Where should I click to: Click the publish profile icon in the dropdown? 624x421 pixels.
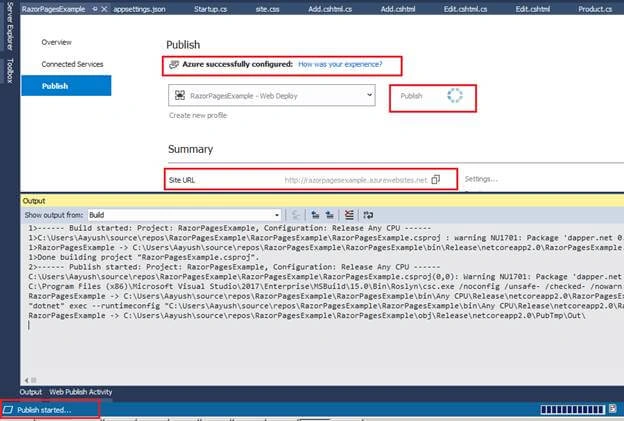180,95
